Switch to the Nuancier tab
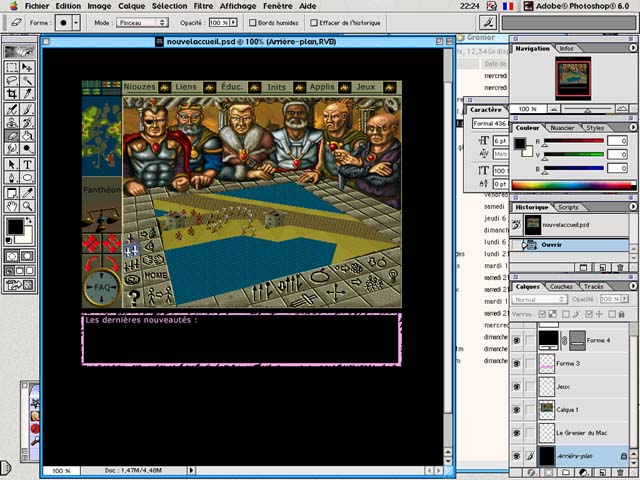 coord(562,128)
